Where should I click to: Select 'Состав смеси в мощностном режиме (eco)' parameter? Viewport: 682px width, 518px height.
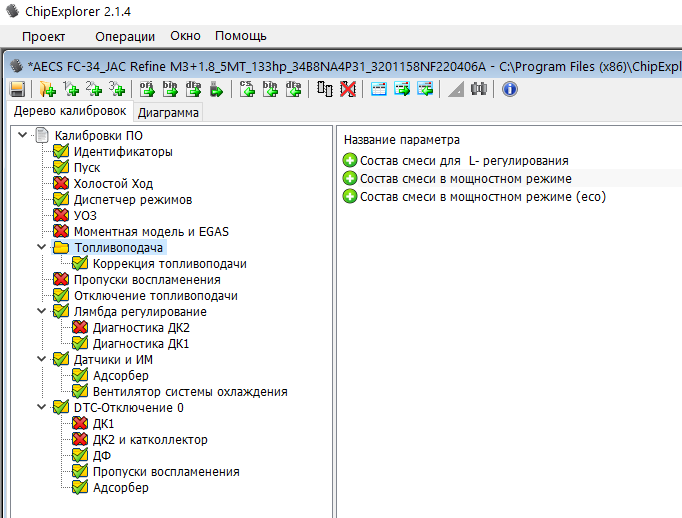(x=482, y=196)
